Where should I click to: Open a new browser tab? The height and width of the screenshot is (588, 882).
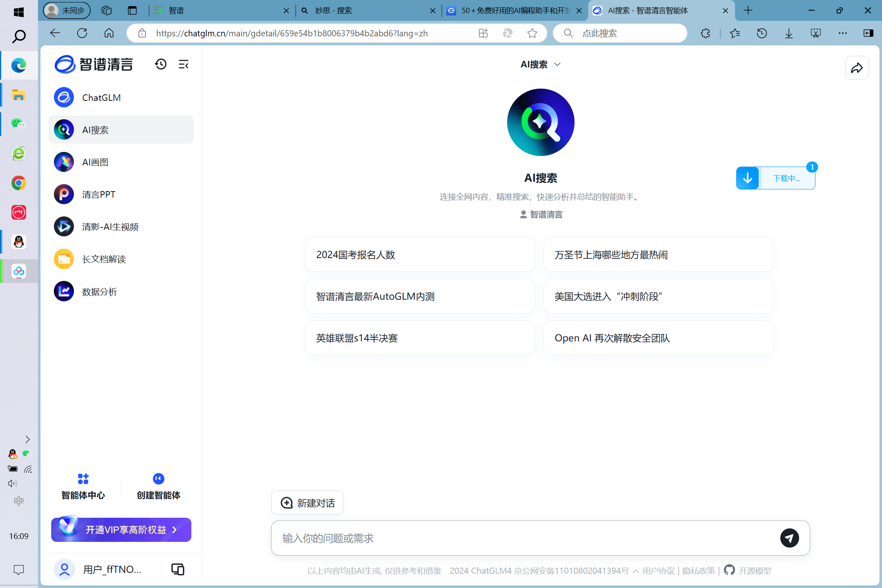748,11
